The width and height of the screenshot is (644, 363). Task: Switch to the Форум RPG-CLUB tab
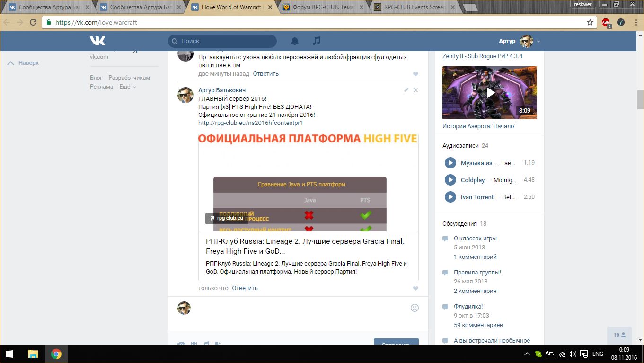click(x=322, y=7)
